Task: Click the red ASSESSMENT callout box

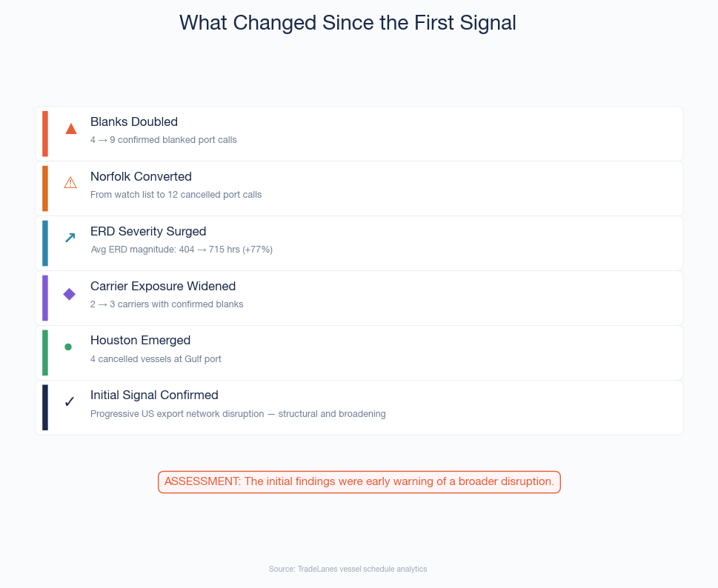Action: (359, 481)
